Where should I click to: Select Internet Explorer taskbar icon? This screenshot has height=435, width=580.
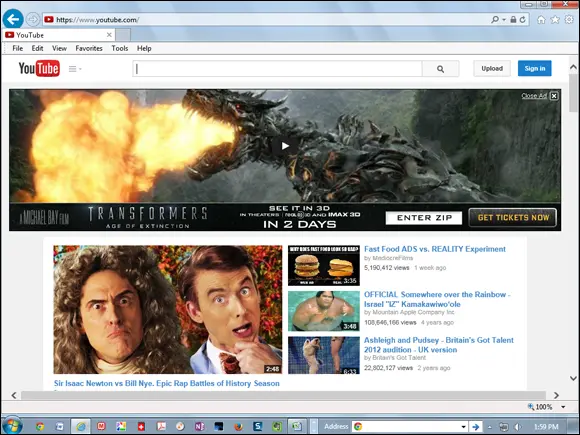[x=81, y=426]
